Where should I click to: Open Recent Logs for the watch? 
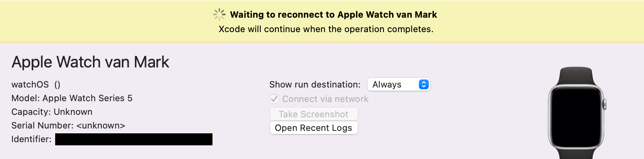[314, 128]
